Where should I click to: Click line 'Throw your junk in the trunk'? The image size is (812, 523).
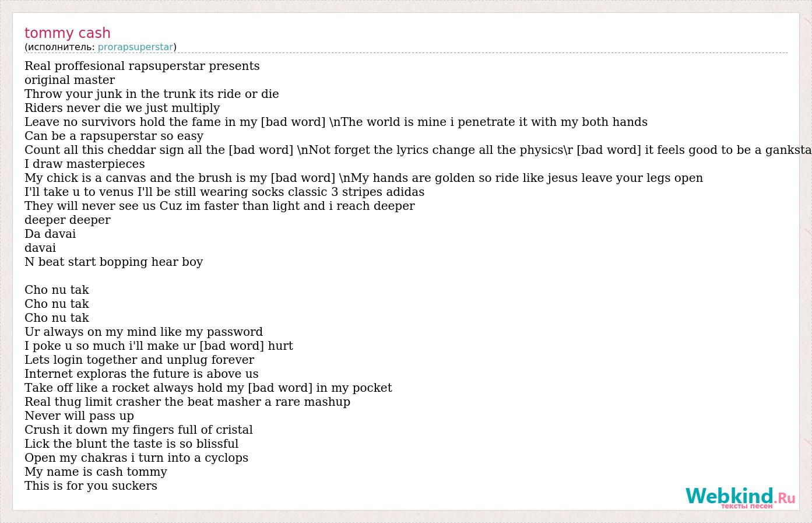coord(152,94)
